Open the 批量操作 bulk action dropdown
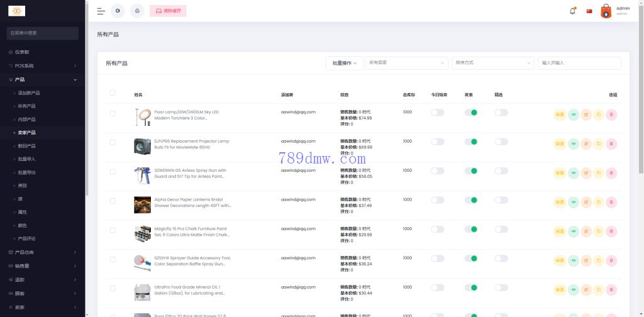This screenshot has height=317, width=644. point(345,63)
